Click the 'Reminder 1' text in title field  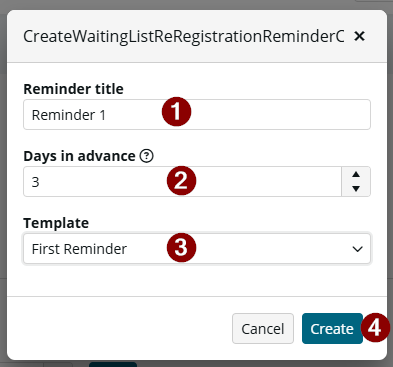69,115
